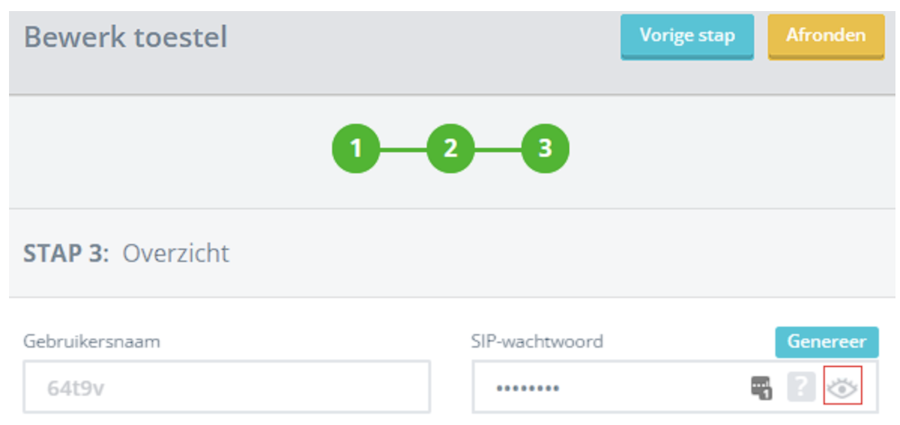Generate a new password with Genereer
Image resolution: width=900 pixels, height=425 pixels.
point(826,341)
